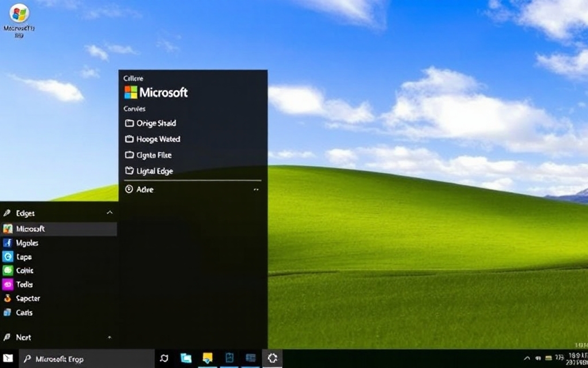The height and width of the screenshot is (368, 588).
Task: Open the Hooge Wated folder item
Action: (x=153, y=139)
